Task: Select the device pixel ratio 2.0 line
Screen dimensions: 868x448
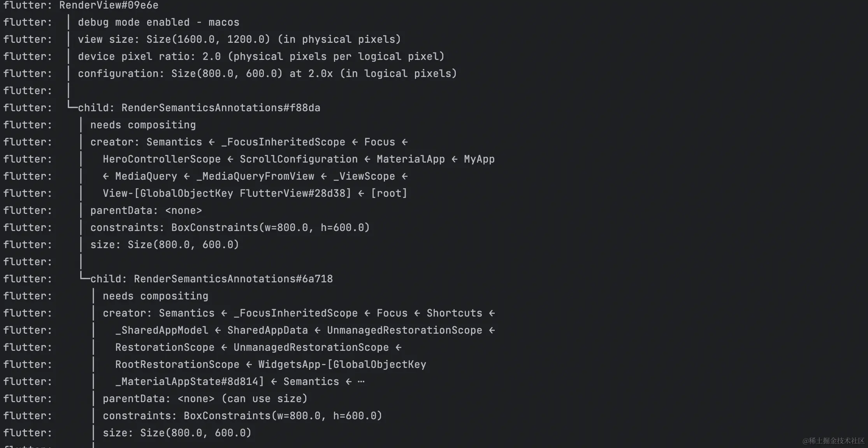Action: (261, 56)
